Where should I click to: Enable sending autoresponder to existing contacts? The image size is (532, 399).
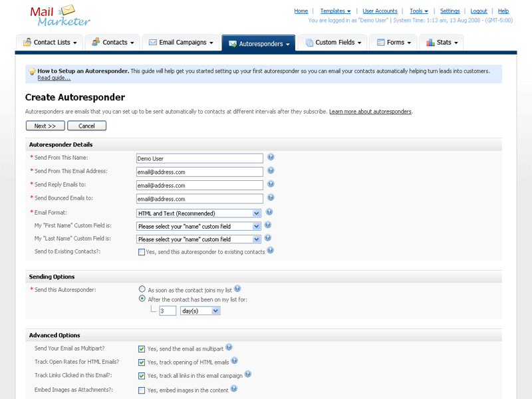142,252
